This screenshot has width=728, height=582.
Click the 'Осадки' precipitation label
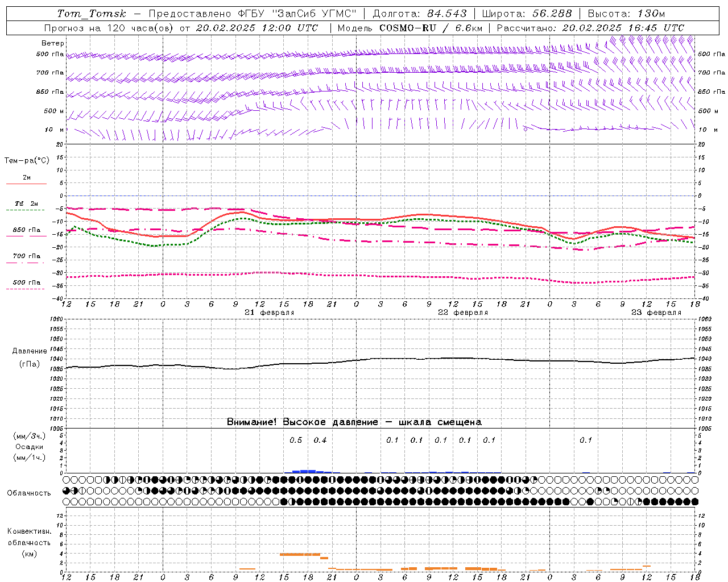30,447
